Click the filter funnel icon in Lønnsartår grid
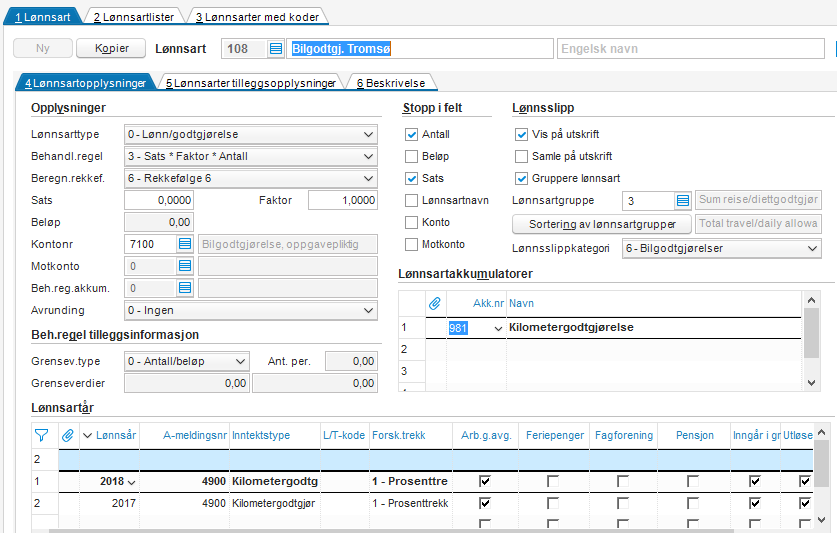The image size is (837, 533). [x=41, y=435]
